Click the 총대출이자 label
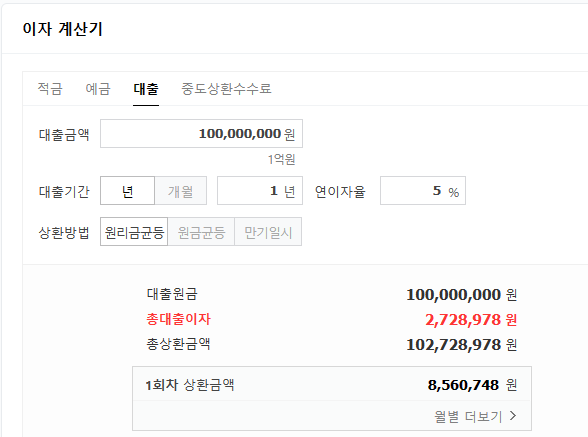The width and height of the screenshot is (588, 437). click(x=178, y=319)
